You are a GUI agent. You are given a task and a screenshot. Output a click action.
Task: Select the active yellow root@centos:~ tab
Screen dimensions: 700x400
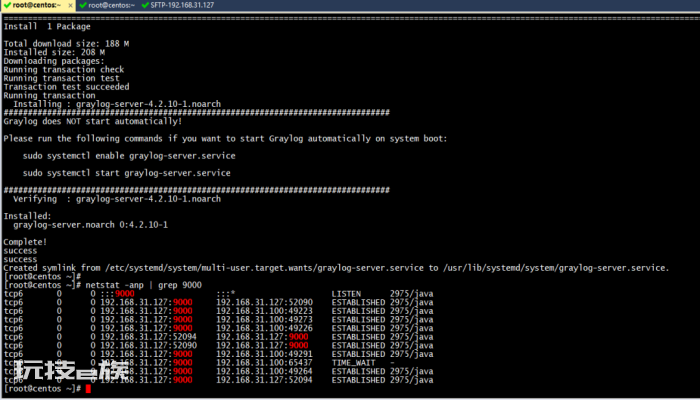pos(38,5)
